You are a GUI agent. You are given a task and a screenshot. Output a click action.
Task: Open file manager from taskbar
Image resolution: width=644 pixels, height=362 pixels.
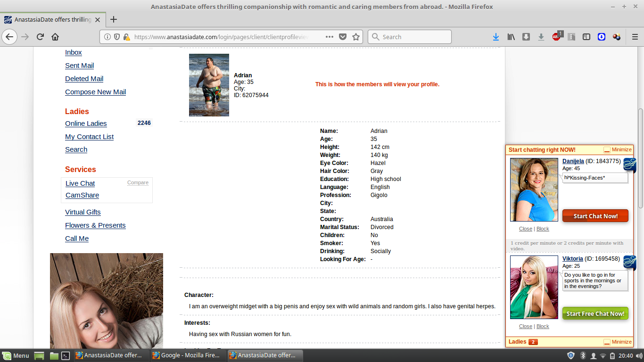(x=54, y=356)
